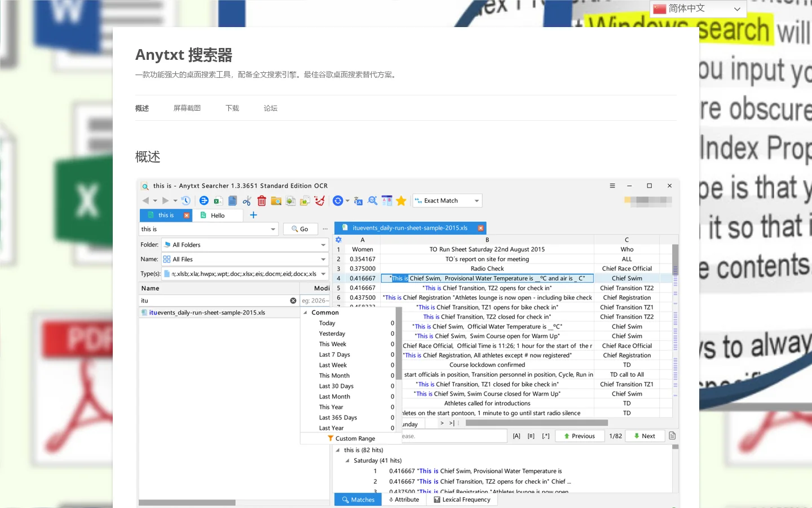Clear the 'itu' name filter with X icon
Viewport: 812px width, 508px height.
point(293,301)
